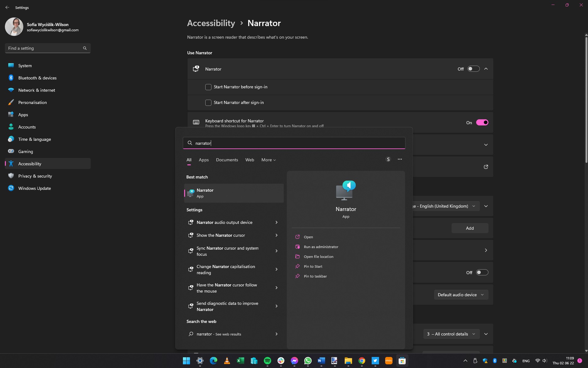The image size is (588, 368).
Task: Open the More filter dropdown in search
Action: coord(268,160)
